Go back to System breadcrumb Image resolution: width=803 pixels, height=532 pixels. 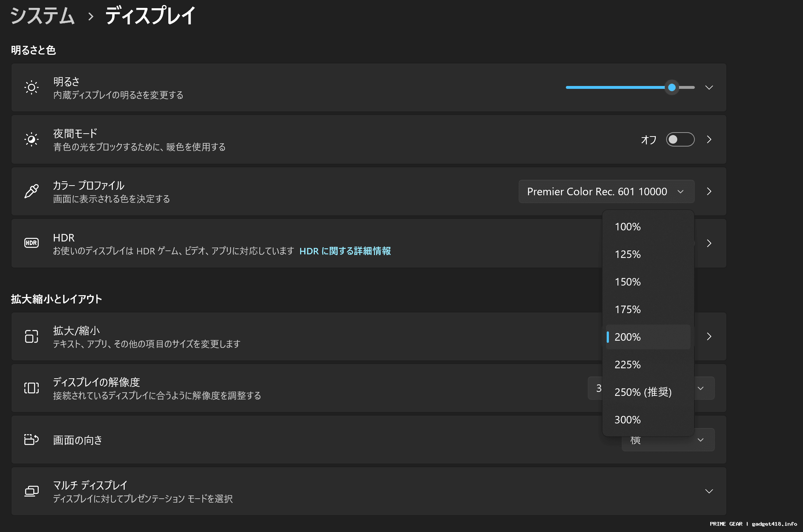[x=42, y=16]
